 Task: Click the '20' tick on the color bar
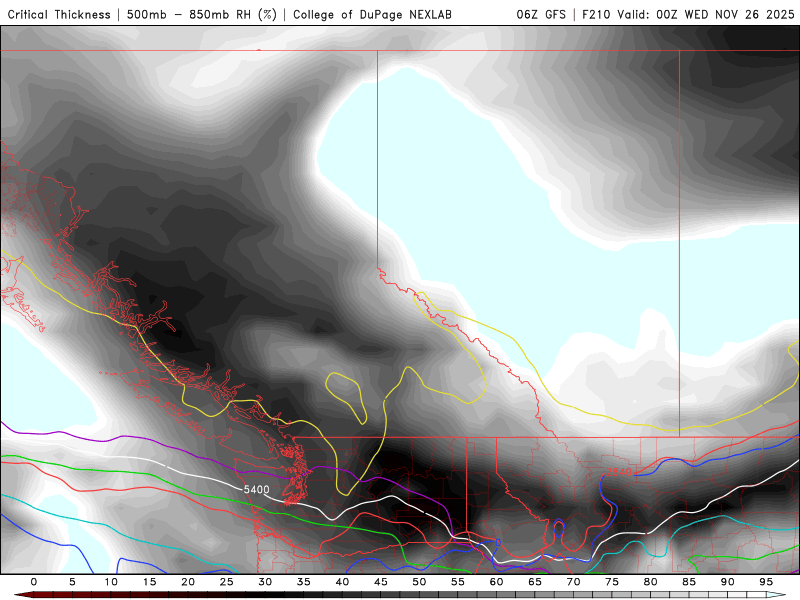point(188,582)
